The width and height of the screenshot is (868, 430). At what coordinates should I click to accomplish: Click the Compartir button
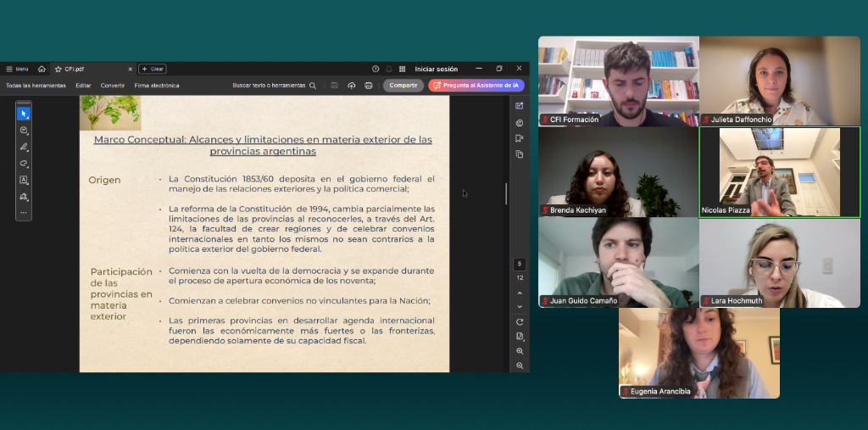403,86
